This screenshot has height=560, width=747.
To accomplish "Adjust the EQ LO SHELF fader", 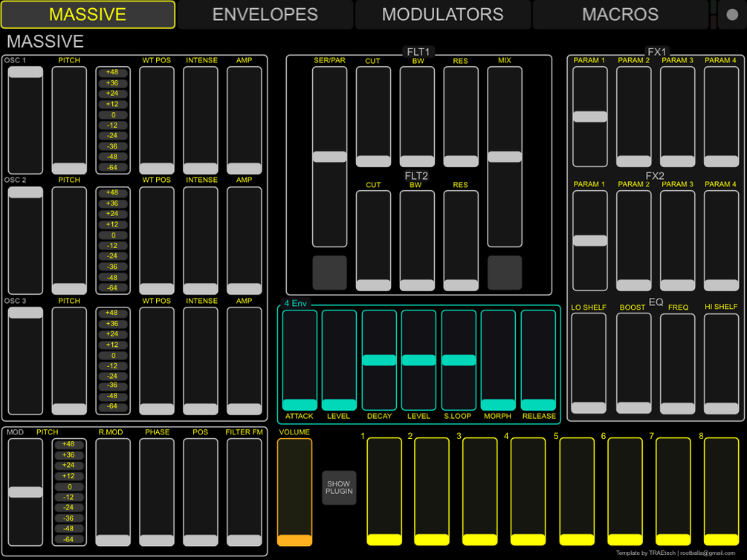I will click(x=589, y=363).
